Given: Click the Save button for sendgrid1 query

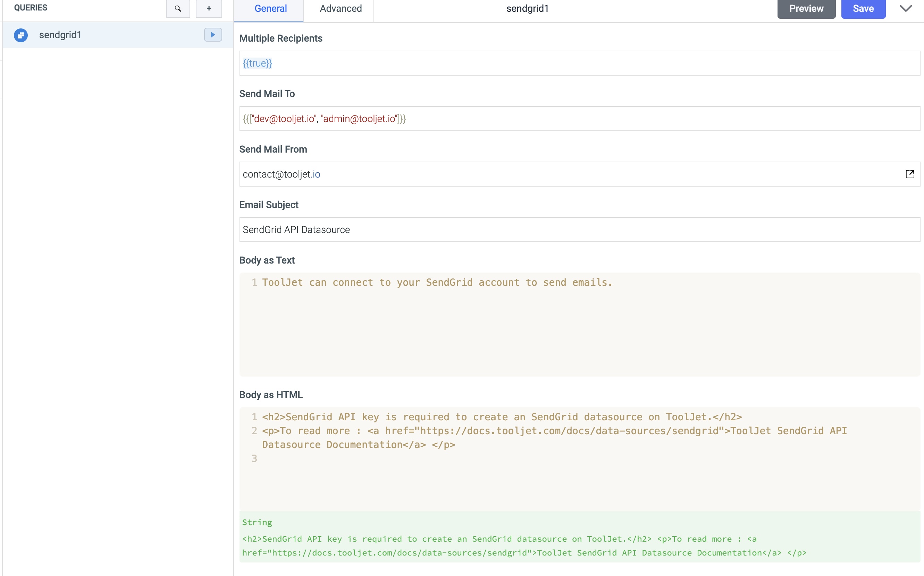Looking at the screenshot, I should [864, 9].
